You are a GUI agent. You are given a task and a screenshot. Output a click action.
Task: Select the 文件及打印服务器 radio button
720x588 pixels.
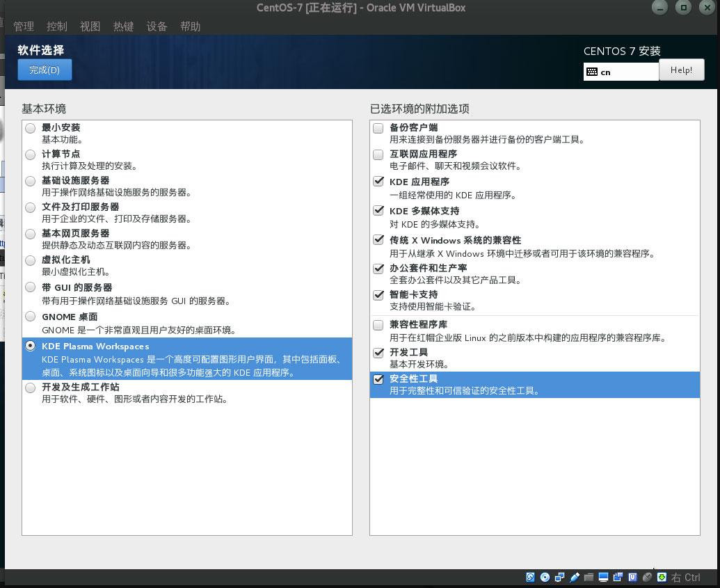(31, 207)
